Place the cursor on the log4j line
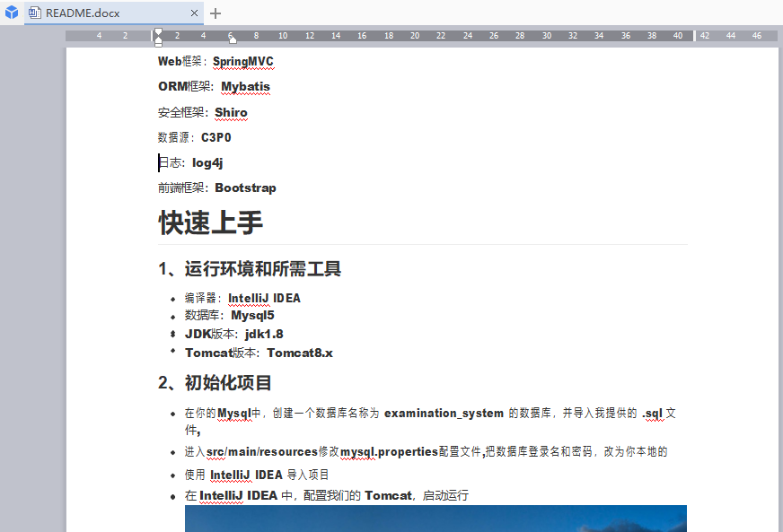 [207, 162]
